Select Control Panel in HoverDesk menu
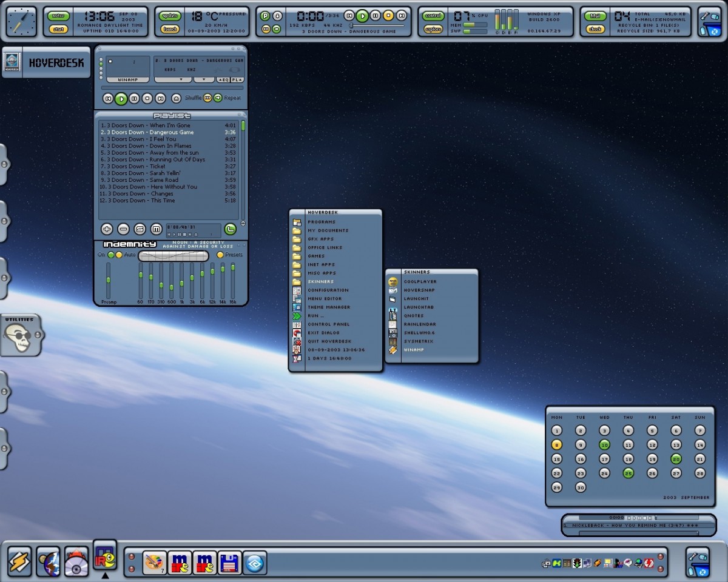The image size is (728, 582). [335, 324]
